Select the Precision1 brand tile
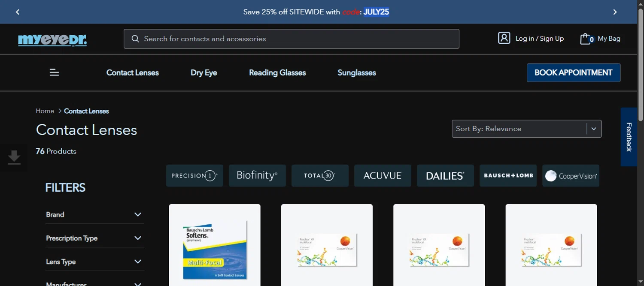The height and width of the screenshot is (286, 644). click(x=194, y=175)
